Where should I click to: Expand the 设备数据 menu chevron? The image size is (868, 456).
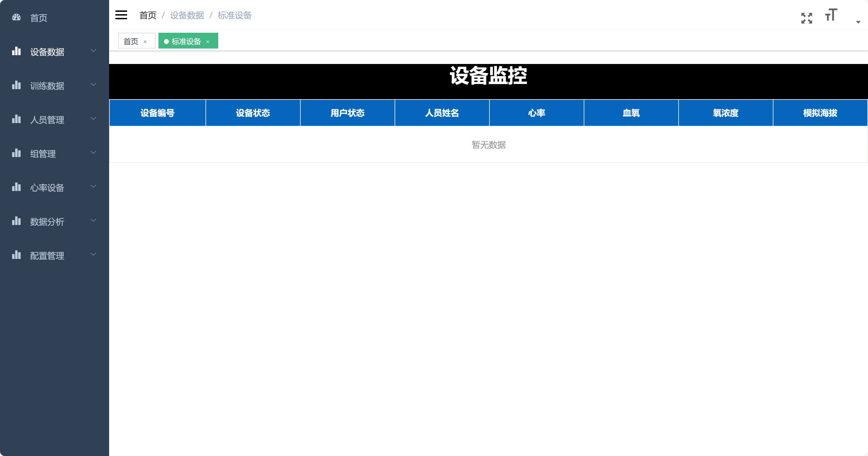click(x=93, y=51)
